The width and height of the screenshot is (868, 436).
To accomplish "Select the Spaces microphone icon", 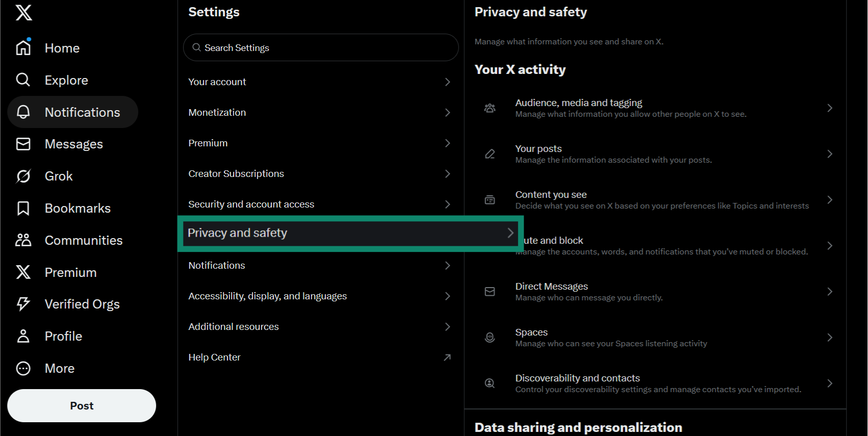I will click(490, 337).
